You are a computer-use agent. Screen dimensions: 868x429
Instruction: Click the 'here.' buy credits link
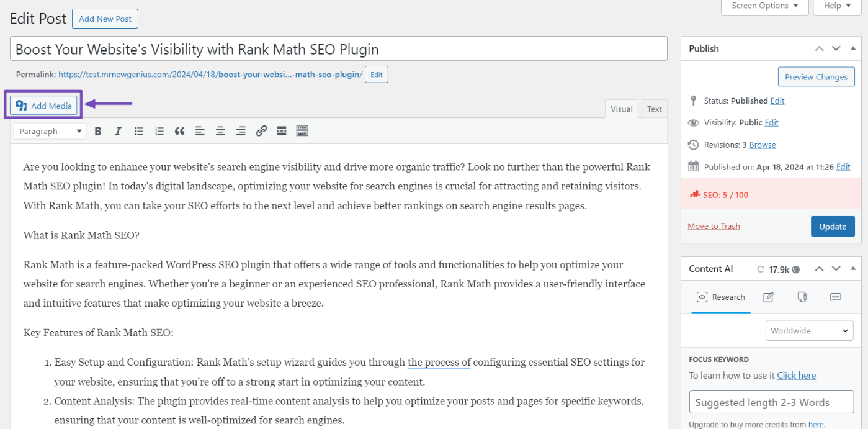pyautogui.click(x=817, y=425)
